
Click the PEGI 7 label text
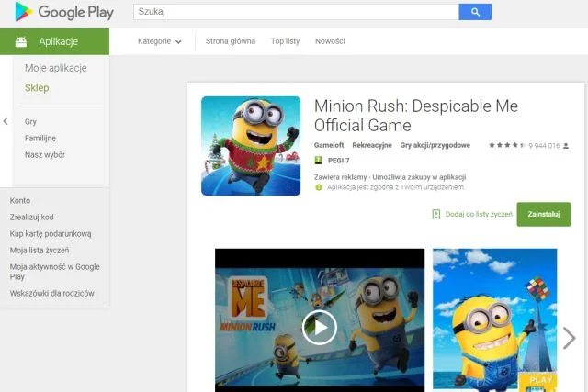(x=339, y=161)
